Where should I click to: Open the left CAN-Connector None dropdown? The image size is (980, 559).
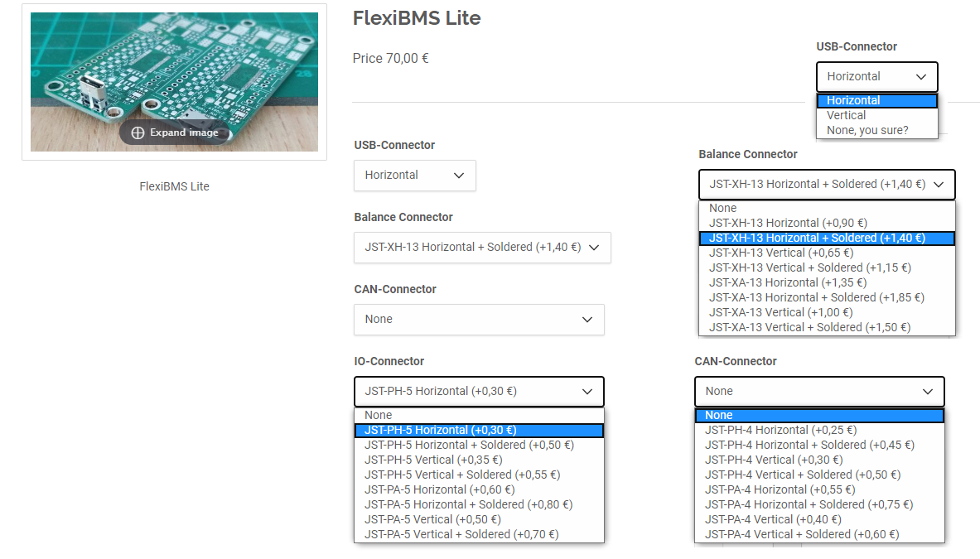[x=479, y=320]
